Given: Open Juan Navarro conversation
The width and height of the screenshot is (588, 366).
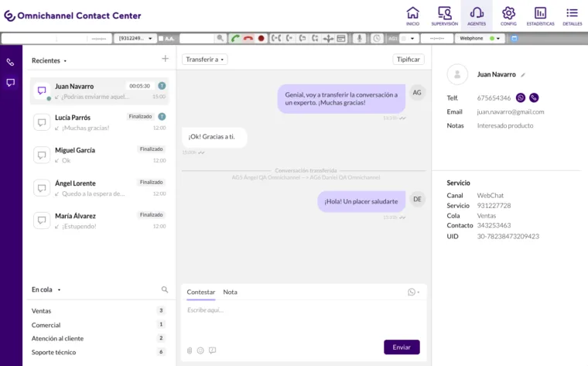Looking at the screenshot, I should click(99, 91).
